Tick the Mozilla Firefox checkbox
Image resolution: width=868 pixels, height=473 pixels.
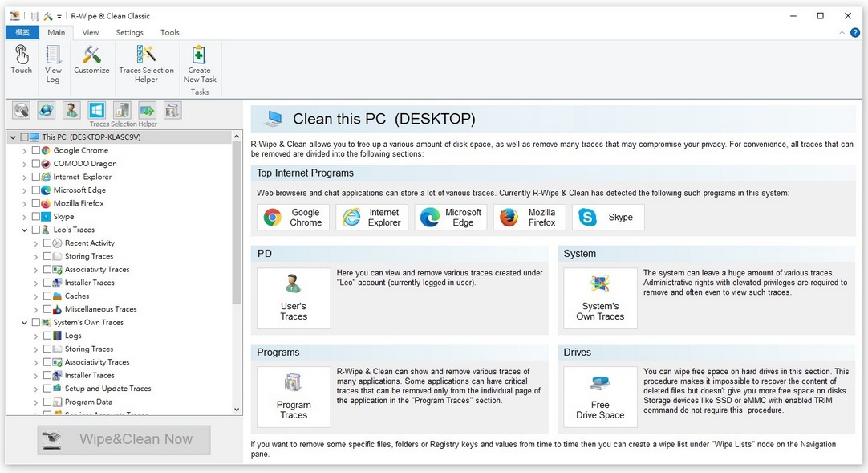35,203
